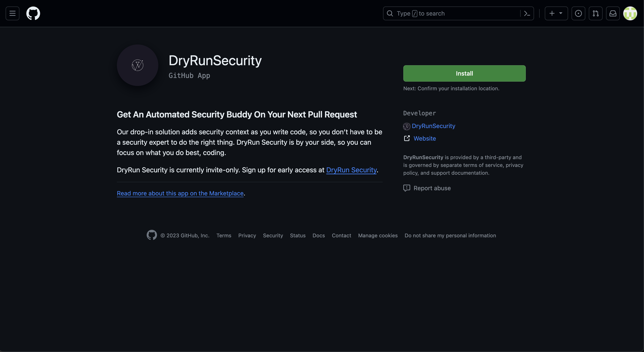This screenshot has height=352, width=644.
Task: Open the DryRun Security early access link
Action: [351, 170]
